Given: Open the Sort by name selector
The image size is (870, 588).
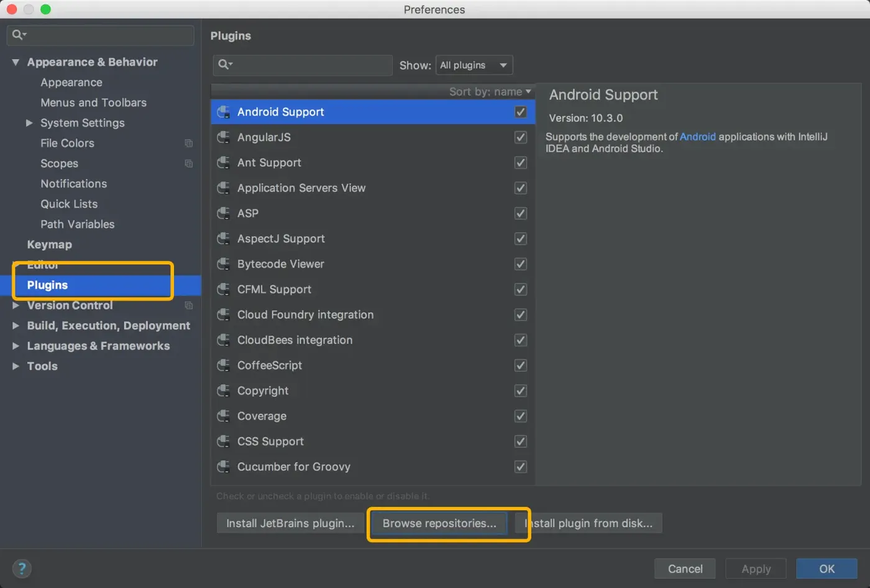Looking at the screenshot, I should 490,92.
